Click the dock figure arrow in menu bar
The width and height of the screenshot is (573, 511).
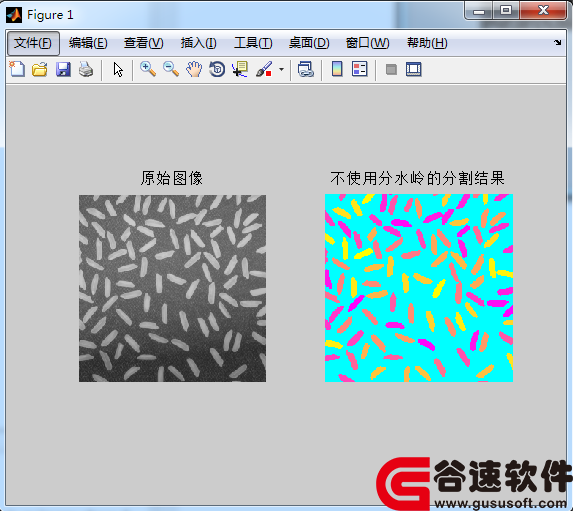coord(557,42)
